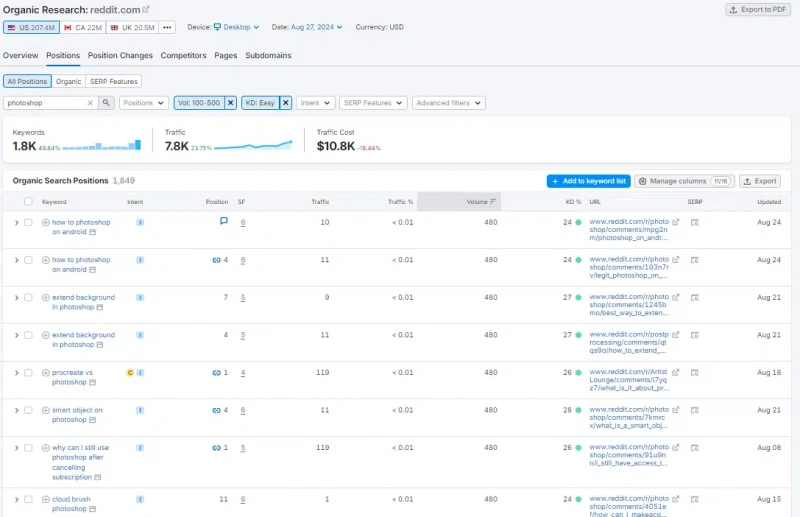The image size is (800, 517).
Task: Open the Intent filter dropdown
Action: pos(315,103)
